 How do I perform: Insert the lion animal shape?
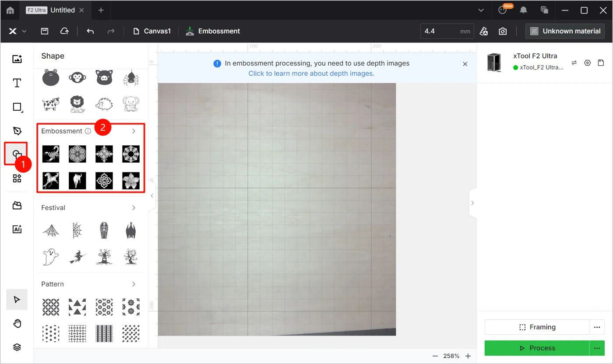pos(78,104)
